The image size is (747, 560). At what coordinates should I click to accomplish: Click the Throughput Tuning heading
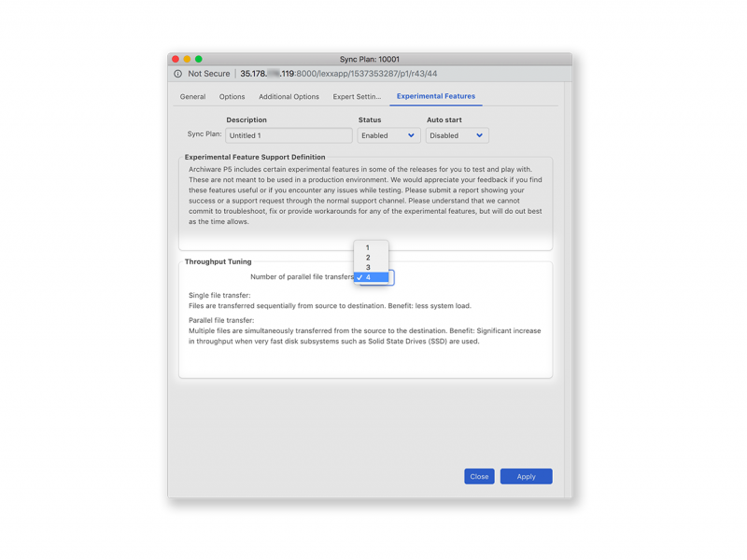coord(218,261)
